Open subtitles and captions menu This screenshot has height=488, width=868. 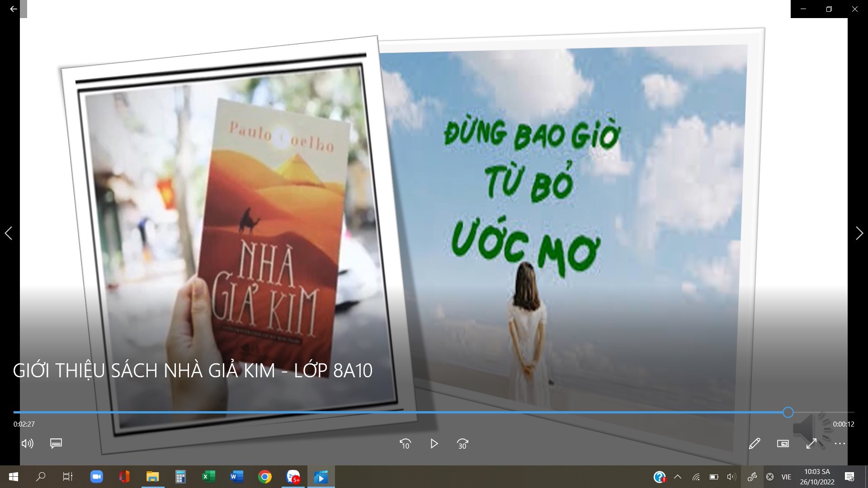56,443
